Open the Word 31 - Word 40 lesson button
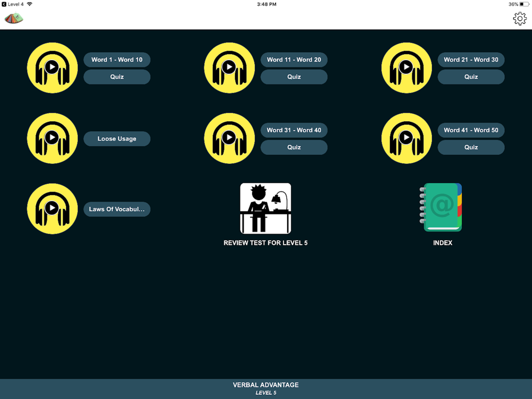This screenshot has height=399, width=532. tap(294, 130)
